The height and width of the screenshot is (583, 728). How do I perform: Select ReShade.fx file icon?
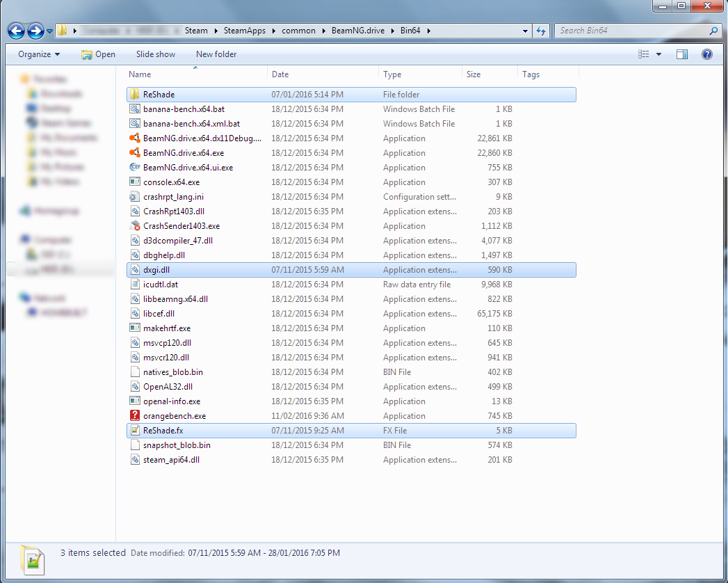click(x=135, y=431)
